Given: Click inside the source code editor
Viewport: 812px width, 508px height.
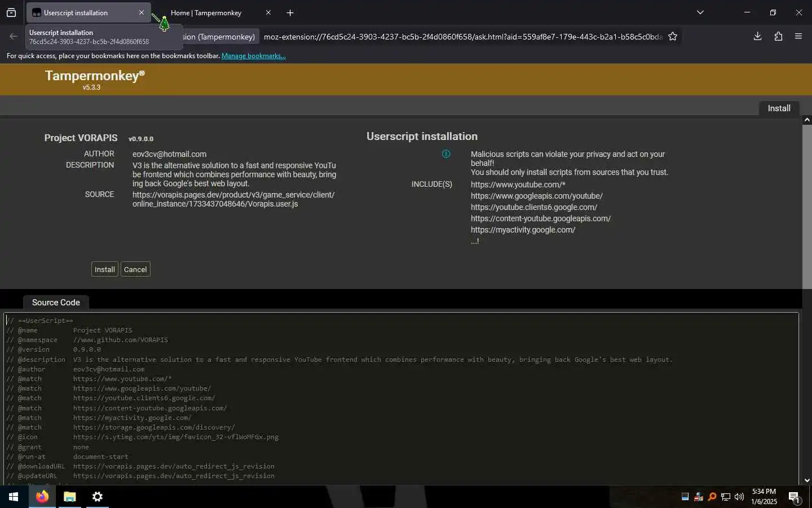Looking at the screenshot, I should tap(401, 398).
